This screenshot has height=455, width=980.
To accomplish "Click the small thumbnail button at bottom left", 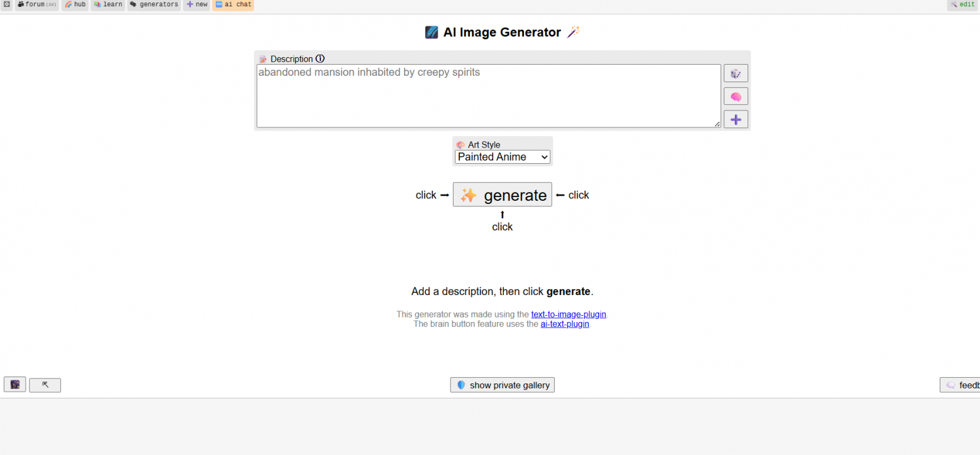I will click(15, 385).
